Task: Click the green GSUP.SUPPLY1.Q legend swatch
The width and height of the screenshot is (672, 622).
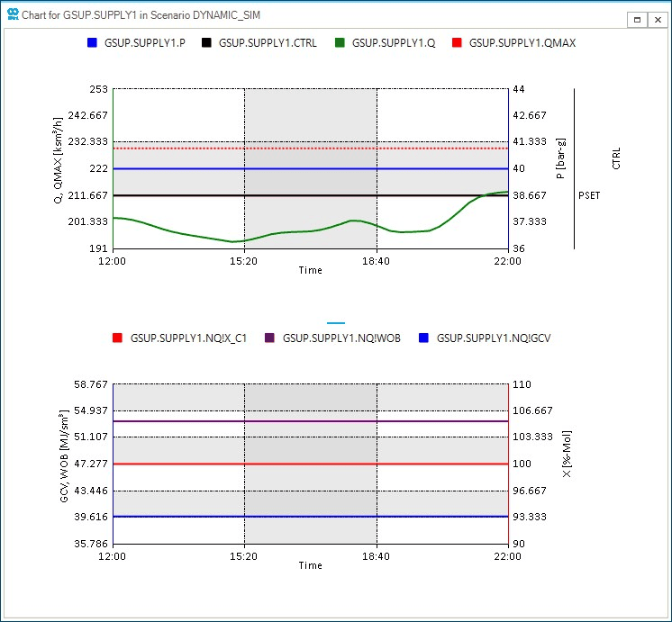Action: (339, 42)
